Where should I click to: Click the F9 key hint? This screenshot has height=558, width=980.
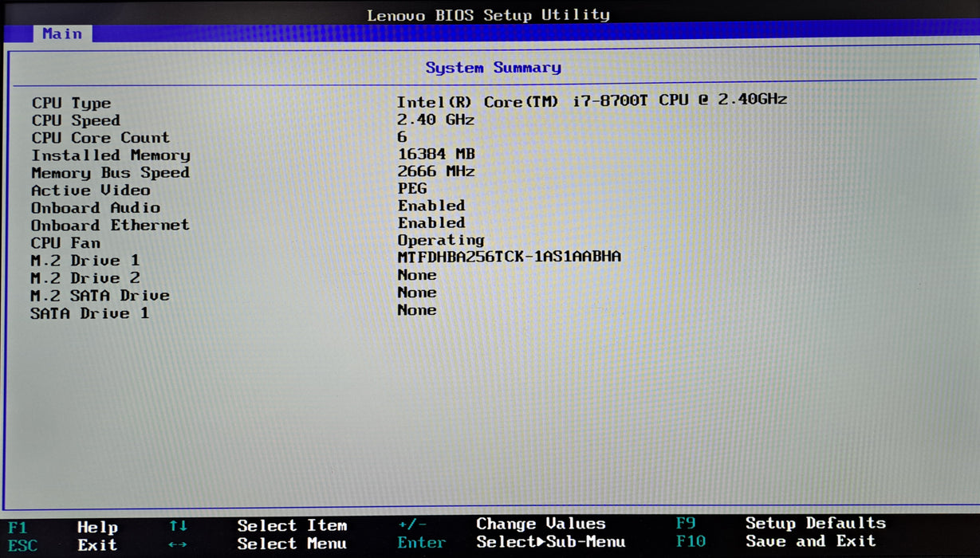686,524
